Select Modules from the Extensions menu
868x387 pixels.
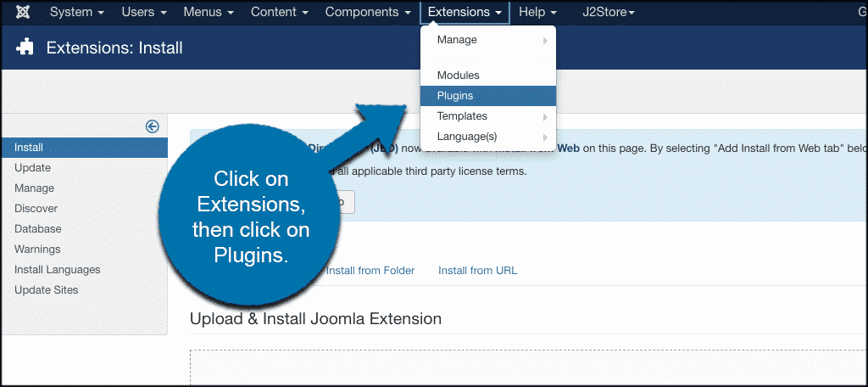[487, 76]
